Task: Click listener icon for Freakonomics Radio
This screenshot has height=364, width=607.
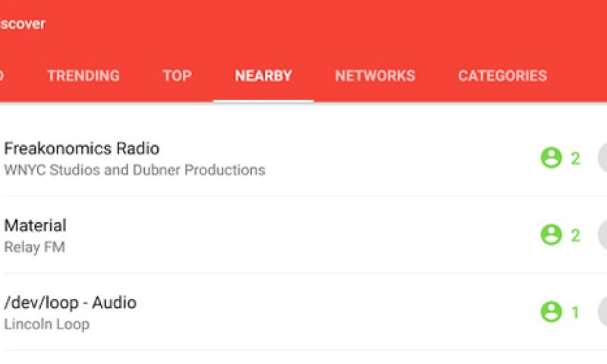Action: (551, 158)
